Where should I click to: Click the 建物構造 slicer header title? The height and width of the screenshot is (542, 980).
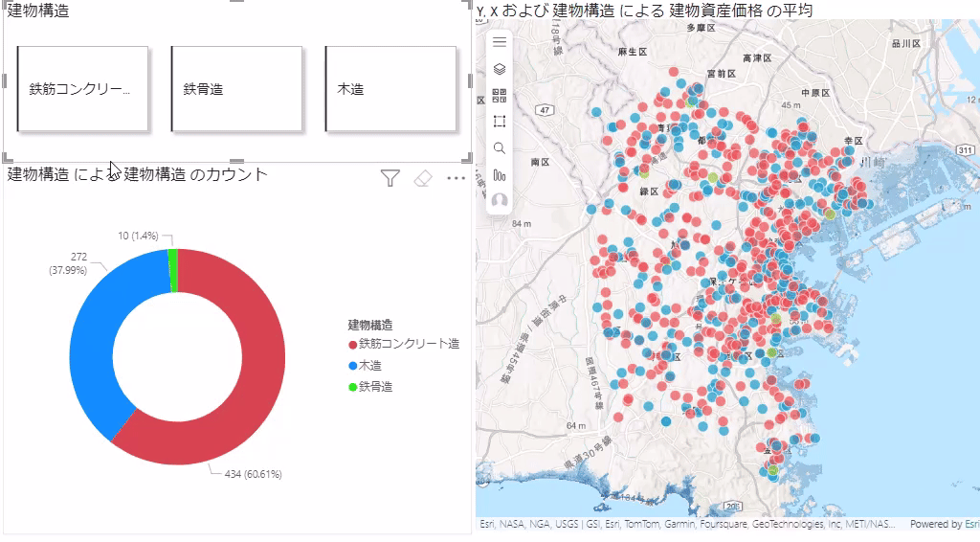point(38,11)
